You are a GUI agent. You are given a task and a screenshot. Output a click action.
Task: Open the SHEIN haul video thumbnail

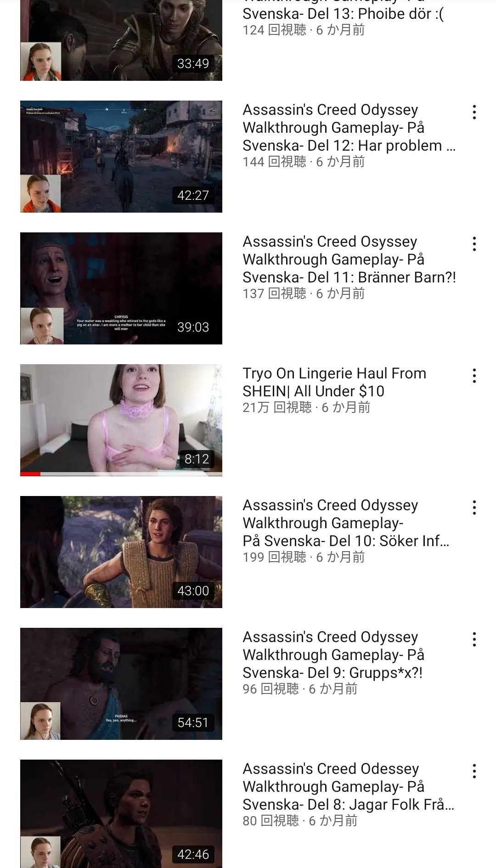tap(121, 420)
